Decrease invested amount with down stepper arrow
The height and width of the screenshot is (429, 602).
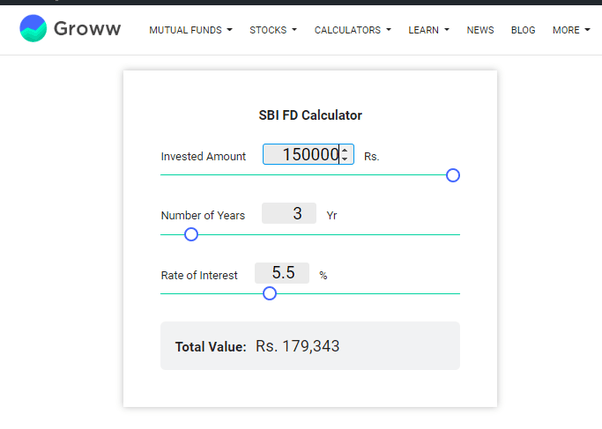pyautogui.click(x=345, y=158)
